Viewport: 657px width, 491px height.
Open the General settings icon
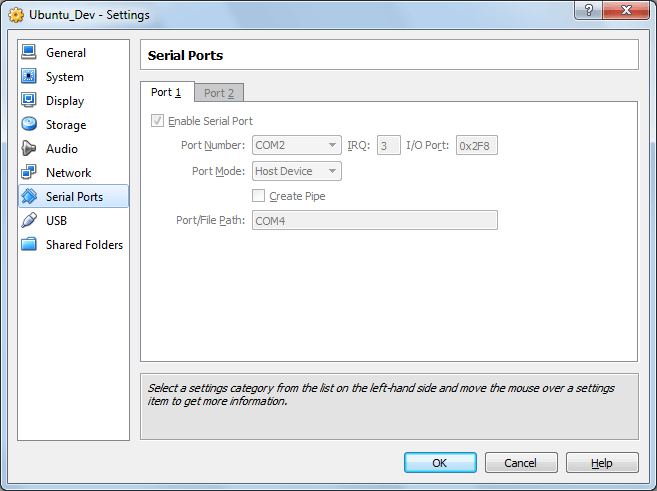(x=29, y=53)
